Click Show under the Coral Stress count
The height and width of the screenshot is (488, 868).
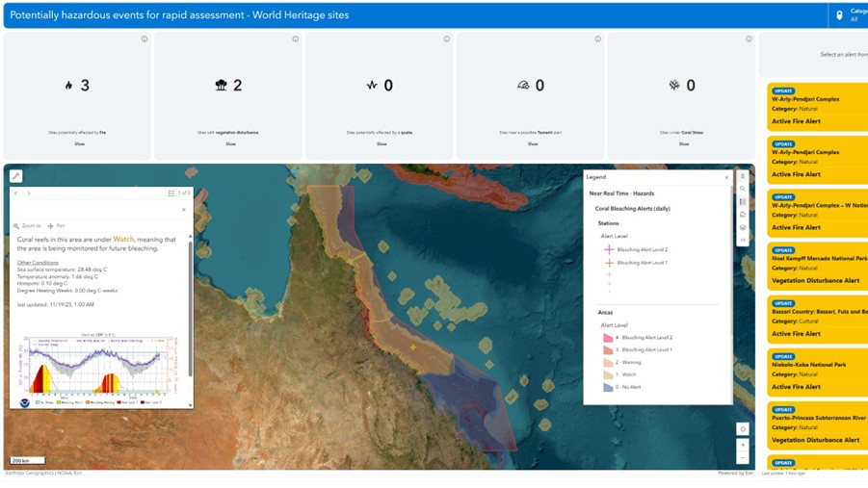(684, 143)
